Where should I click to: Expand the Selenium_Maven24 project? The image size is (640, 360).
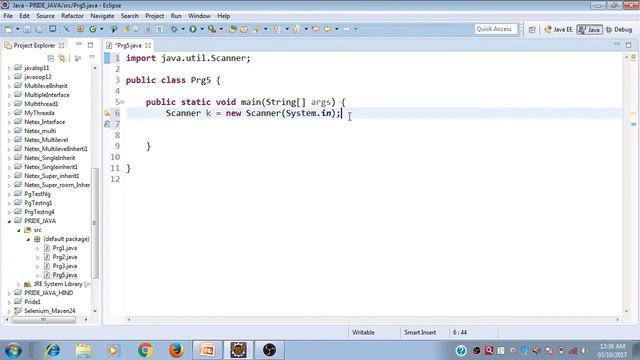click(9, 311)
